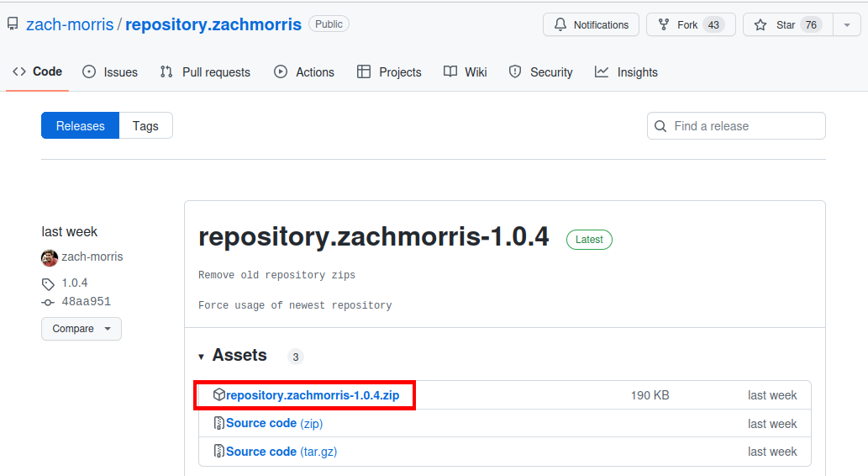Open the Compare dropdown

click(x=82, y=329)
